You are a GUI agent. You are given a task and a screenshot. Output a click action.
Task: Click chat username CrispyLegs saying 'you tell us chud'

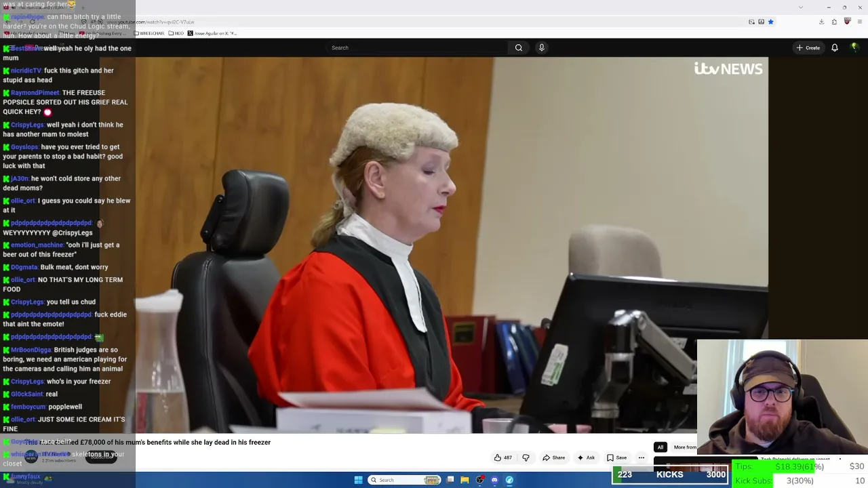pyautogui.click(x=27, y=302)
